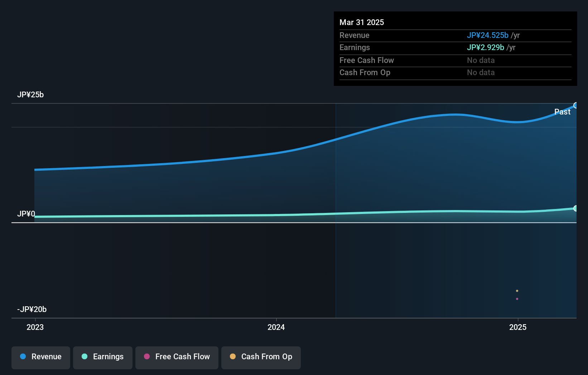Click the tooltip's Free Cash Flow row label
588x375 pixels.
[x=367, y=60]
